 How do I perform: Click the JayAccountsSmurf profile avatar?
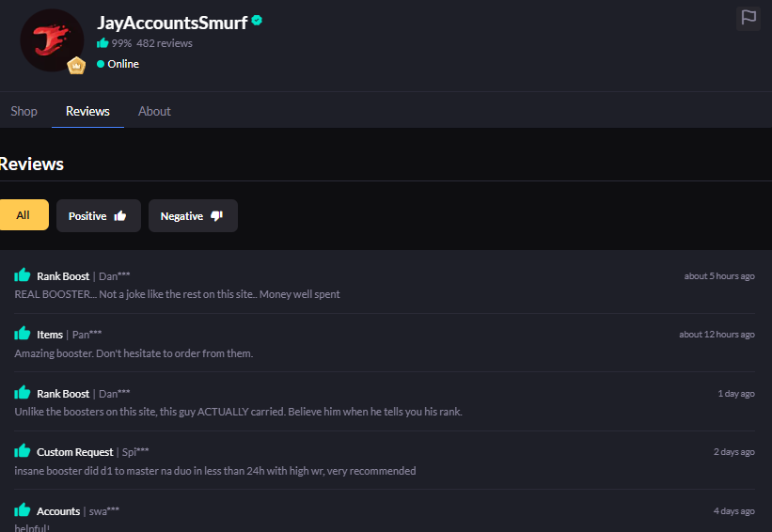[52, 39]
